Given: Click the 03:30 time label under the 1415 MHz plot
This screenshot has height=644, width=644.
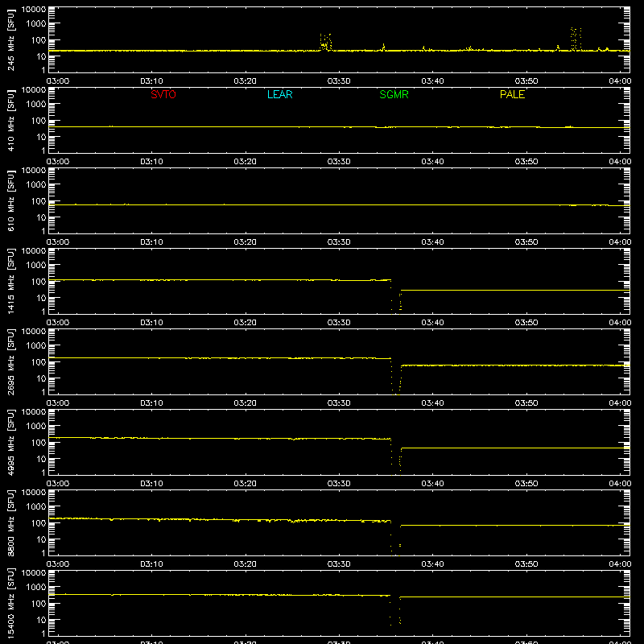Looking at the screenshot, I should 339,323.
